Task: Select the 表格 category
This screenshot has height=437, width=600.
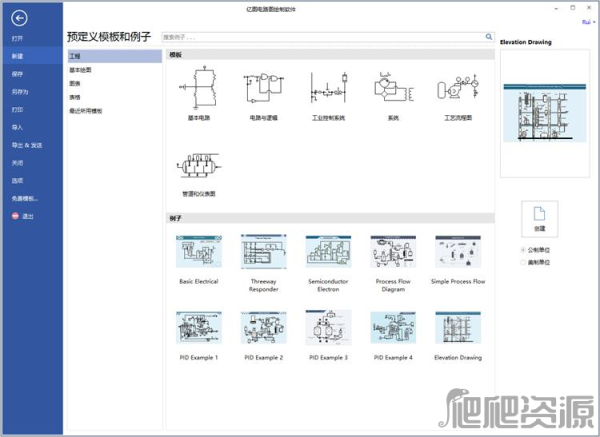Action: point(75,97)
